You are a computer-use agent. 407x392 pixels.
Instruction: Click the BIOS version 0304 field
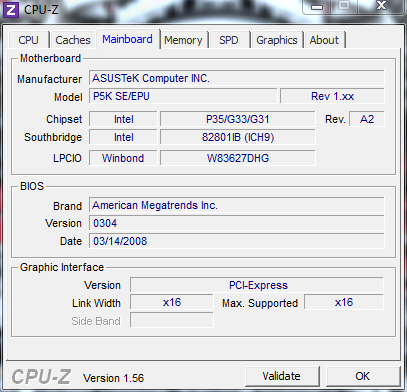(237, 223)
